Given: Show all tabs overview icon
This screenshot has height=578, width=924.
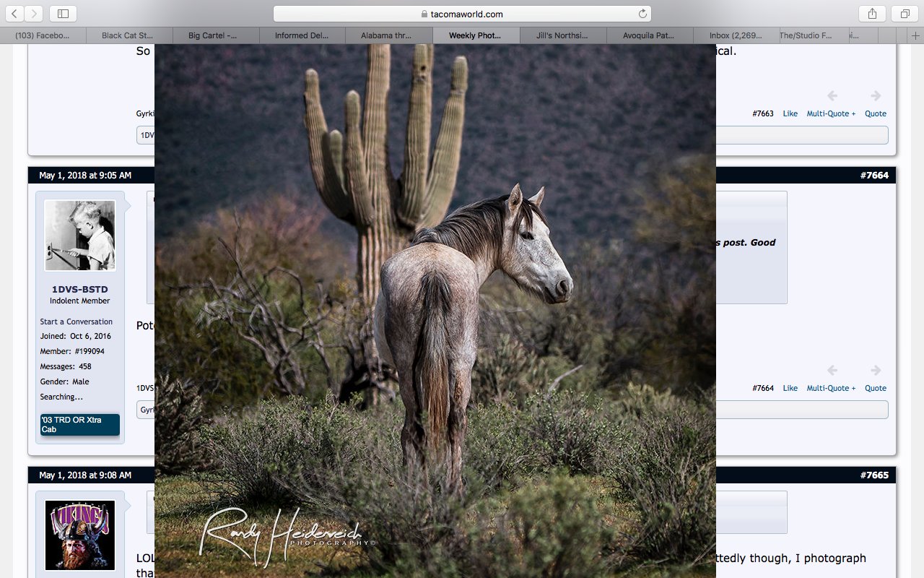Looking at the screenshot, I should [905, 14].
